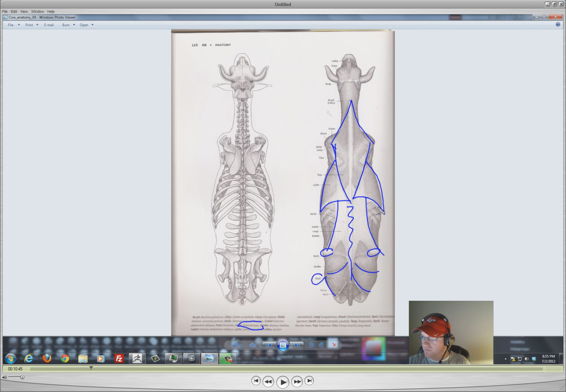This screenshot has width=566, height=392.
Task: Switch to screen recorder taskbar icon
Action: 228,358
